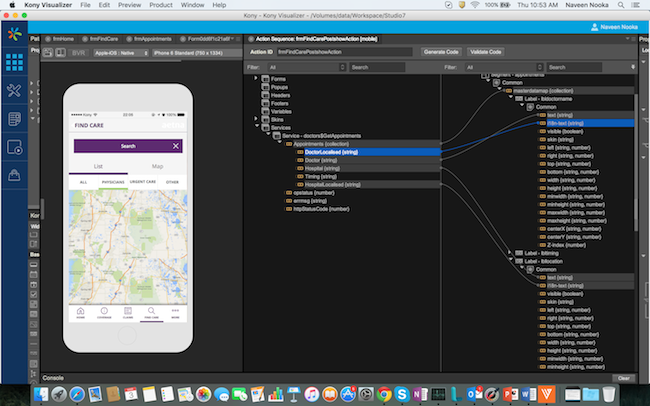Click the user avatar icon beside Naveen Nooka
The image size is (650, 406).
pos(594,27)
